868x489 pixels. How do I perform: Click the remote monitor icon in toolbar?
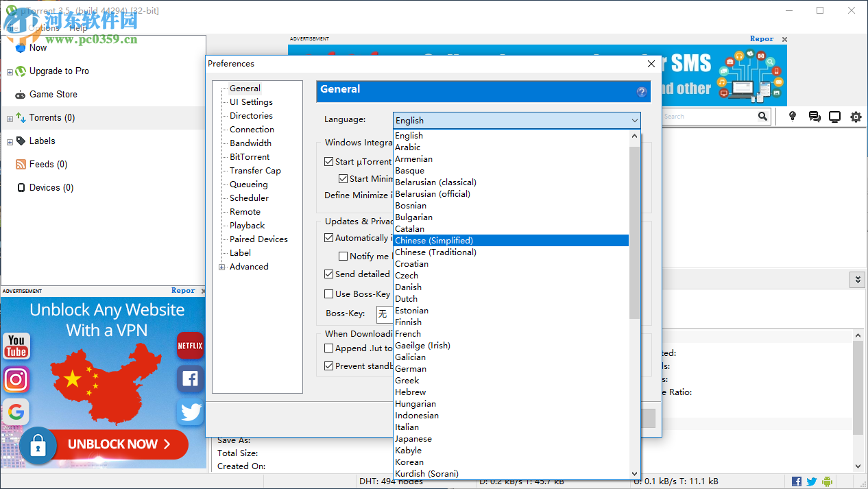[834, 117]
